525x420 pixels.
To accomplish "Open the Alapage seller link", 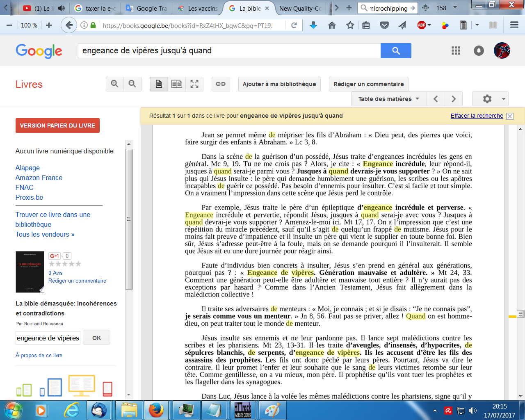I will coord(27,168).
